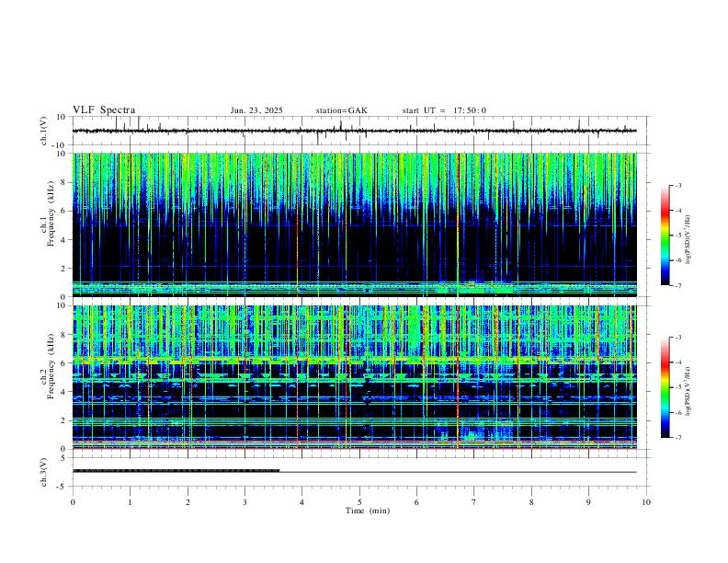Click the thick black ch.3 signal bar
728x563 pixels.
click(176, 471)
